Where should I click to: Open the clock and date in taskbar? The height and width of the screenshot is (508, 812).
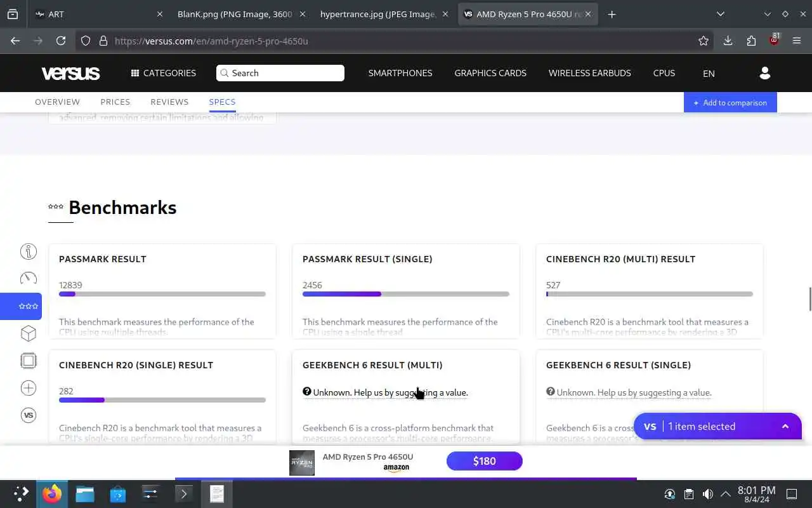click(756, 494)
